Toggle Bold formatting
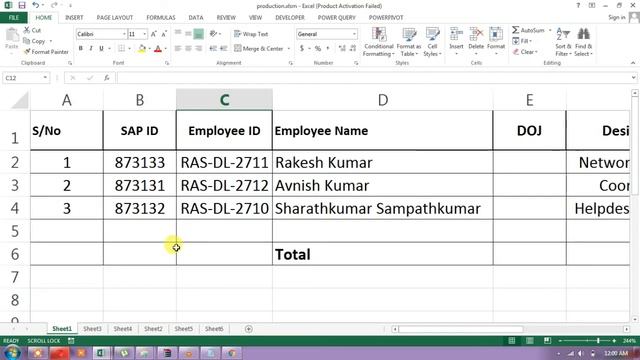The width and height of the screenshot is (640, 360). pos(81,49)
